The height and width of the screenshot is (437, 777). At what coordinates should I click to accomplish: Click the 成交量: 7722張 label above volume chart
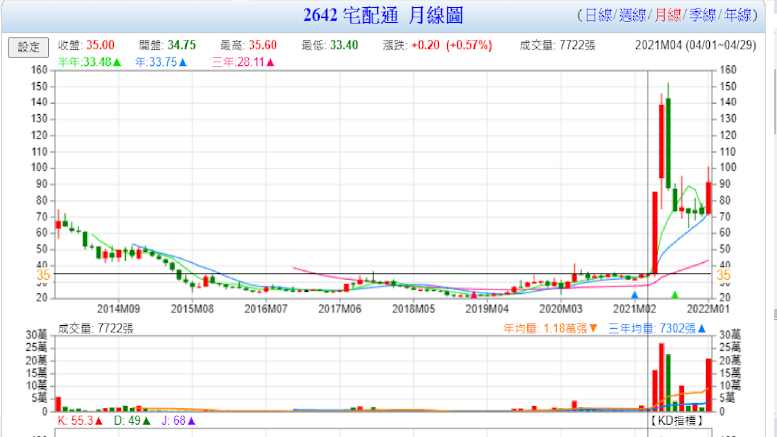click(96, 328)
